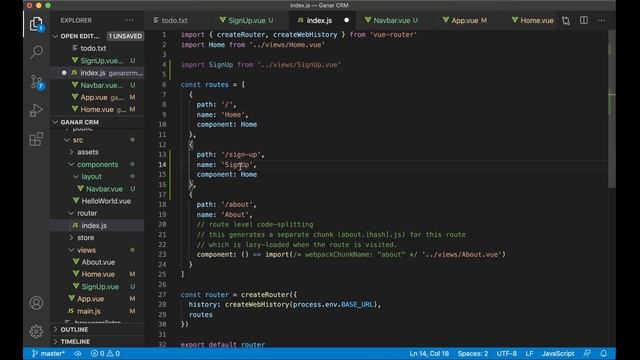Change encoding via UTF-8
The width and height of the screenshot is (640, 360).
507,353
